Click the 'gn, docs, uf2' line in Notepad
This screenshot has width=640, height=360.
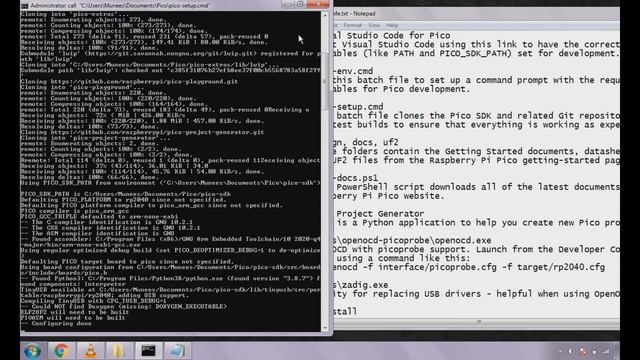coord(366,142)
